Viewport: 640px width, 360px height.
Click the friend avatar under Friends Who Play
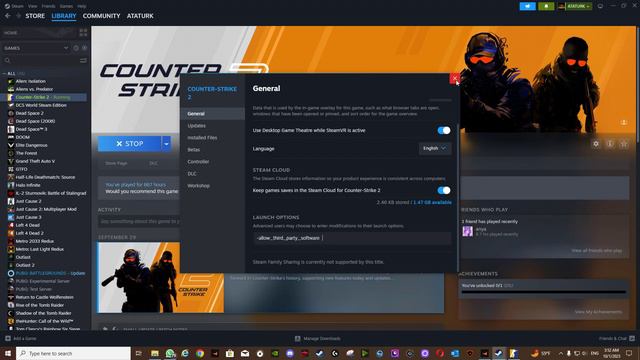[468, 231]
